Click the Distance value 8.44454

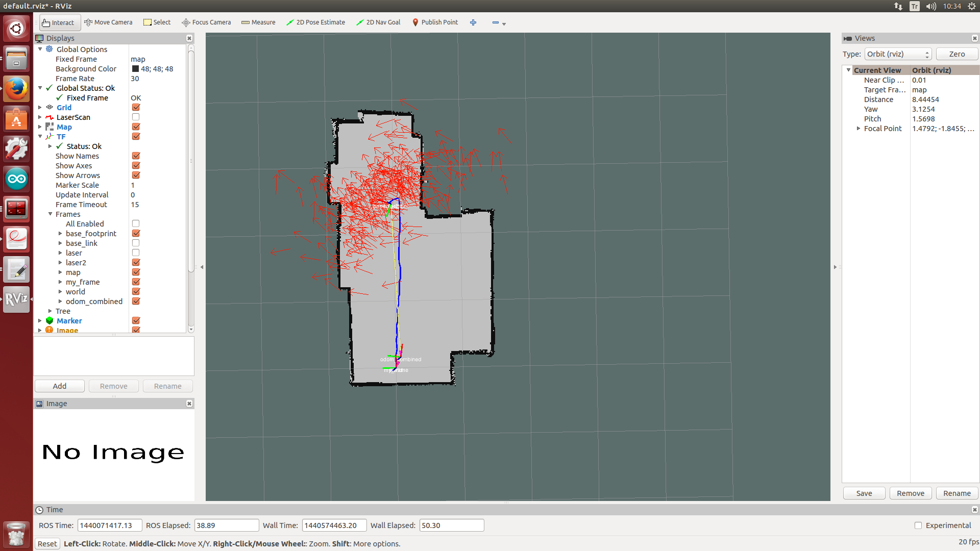tap(925, 99)
